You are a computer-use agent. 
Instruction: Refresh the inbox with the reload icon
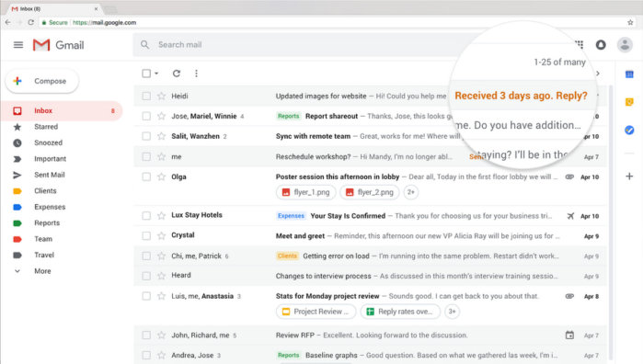pos(177,74)
